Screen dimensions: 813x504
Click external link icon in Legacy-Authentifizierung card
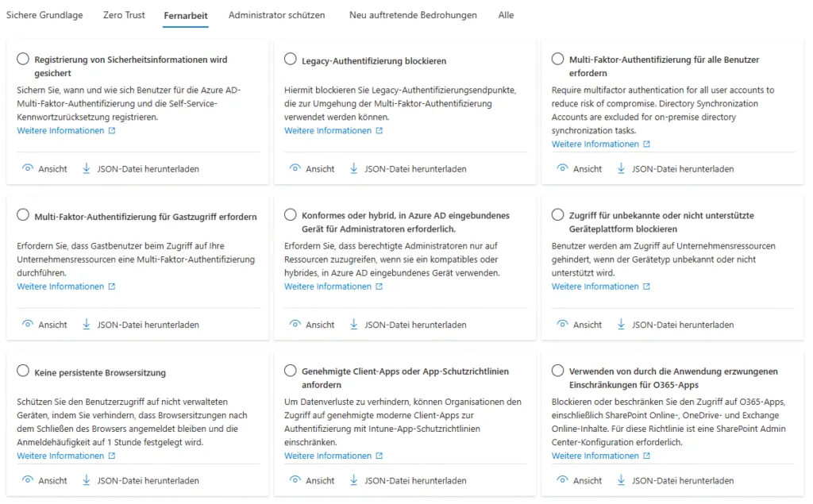(x=380, y=131)
